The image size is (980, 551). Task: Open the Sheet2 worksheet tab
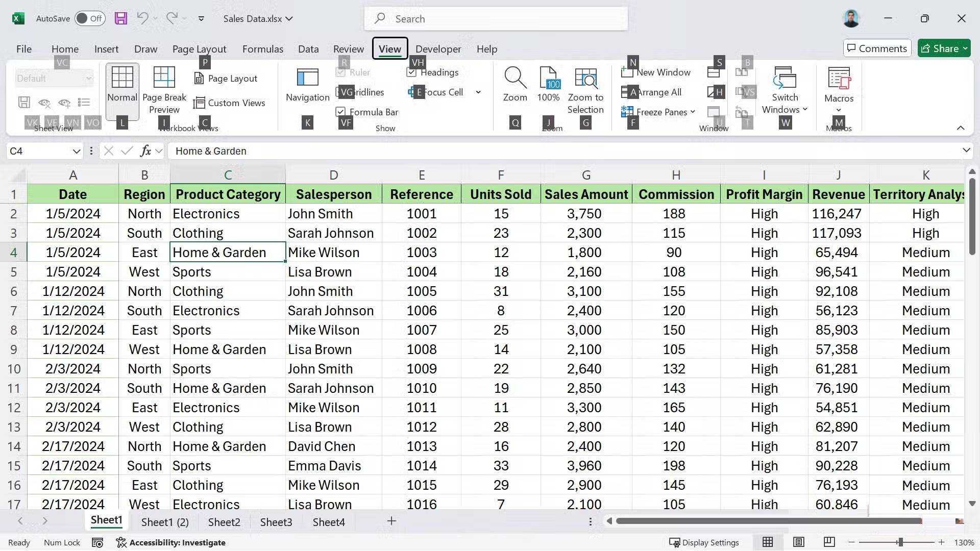point(224,521)
